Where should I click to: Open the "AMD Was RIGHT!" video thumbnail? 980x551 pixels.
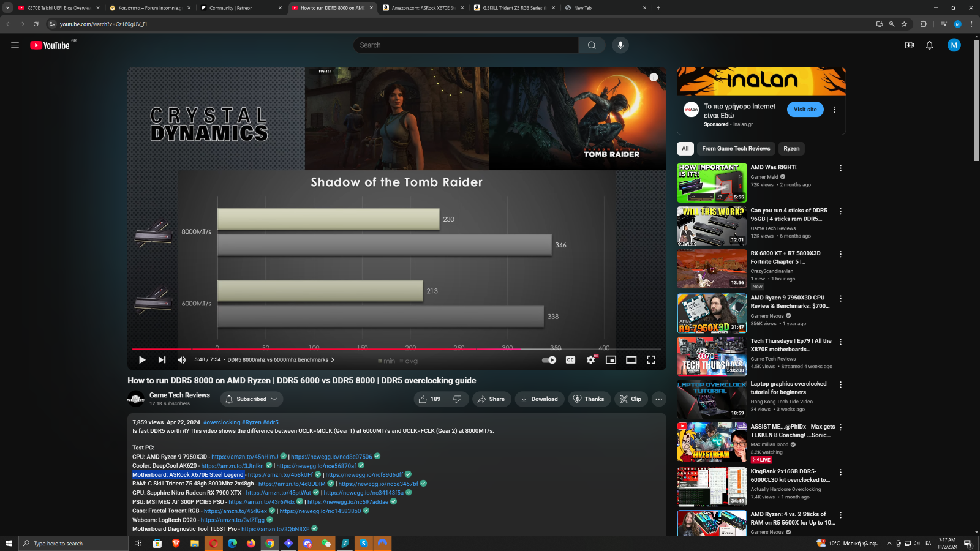click(712, 182)
